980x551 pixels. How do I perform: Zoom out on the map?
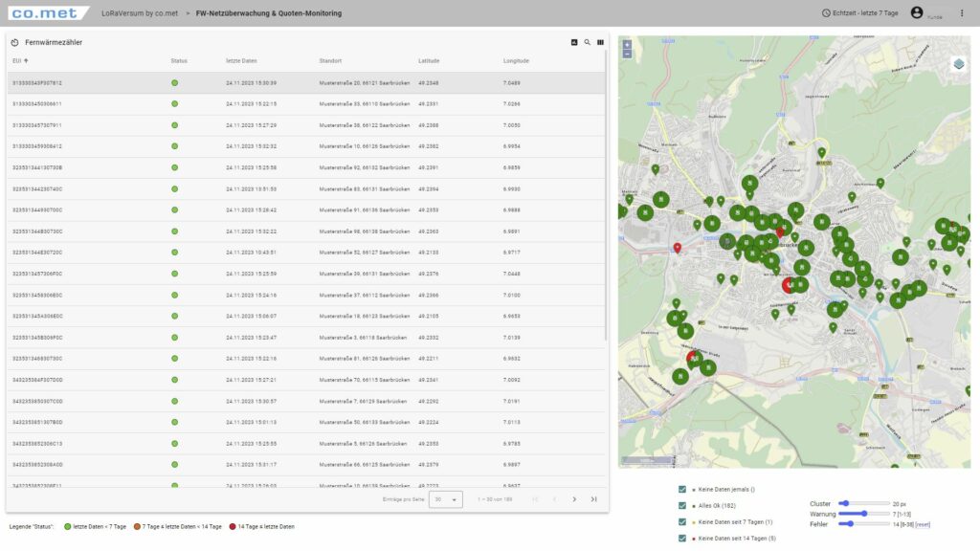click(627, 54)
